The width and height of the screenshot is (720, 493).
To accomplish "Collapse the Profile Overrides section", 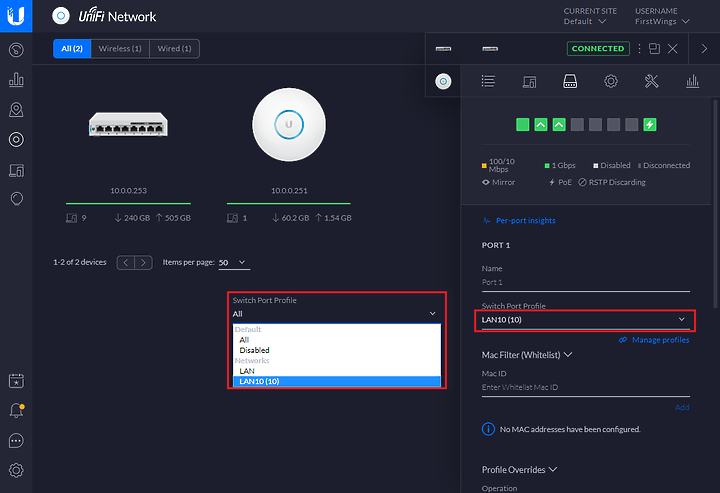I will (x=519, y=470).
